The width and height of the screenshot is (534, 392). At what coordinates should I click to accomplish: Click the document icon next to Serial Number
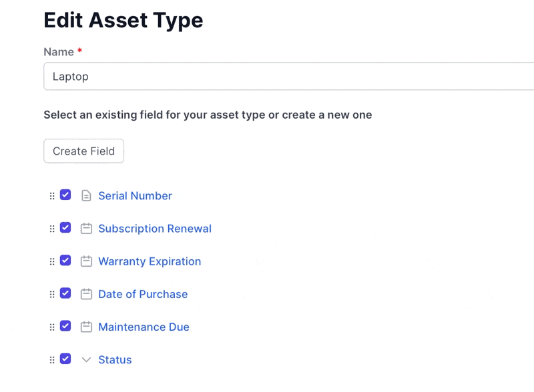[86, 195]
